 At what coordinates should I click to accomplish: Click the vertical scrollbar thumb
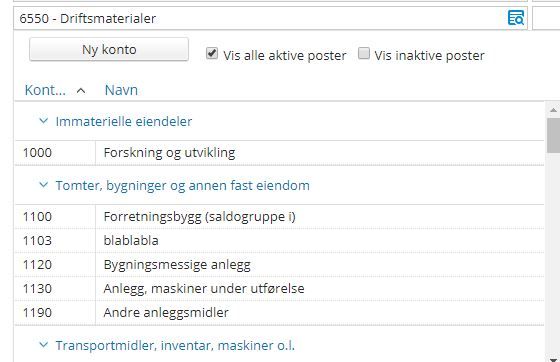553,135
